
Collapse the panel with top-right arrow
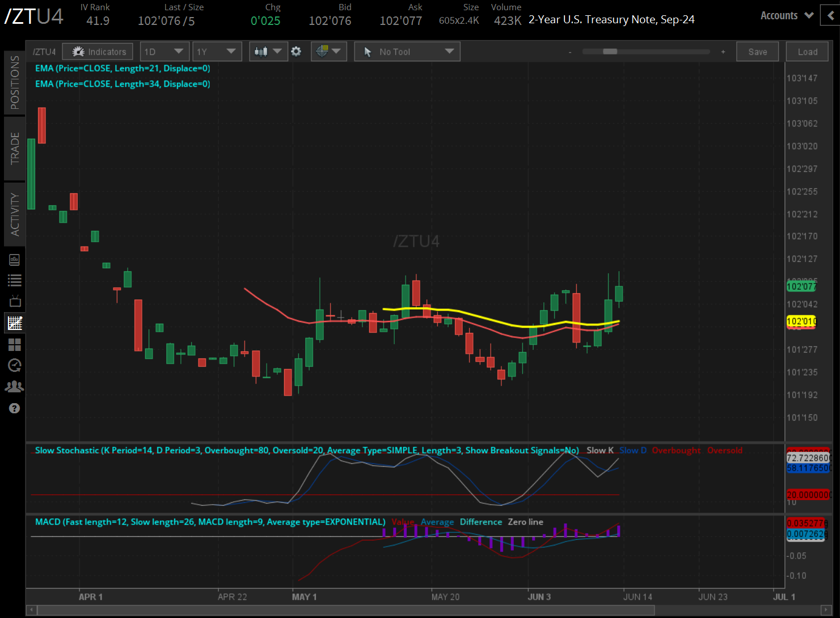point(830,16)
